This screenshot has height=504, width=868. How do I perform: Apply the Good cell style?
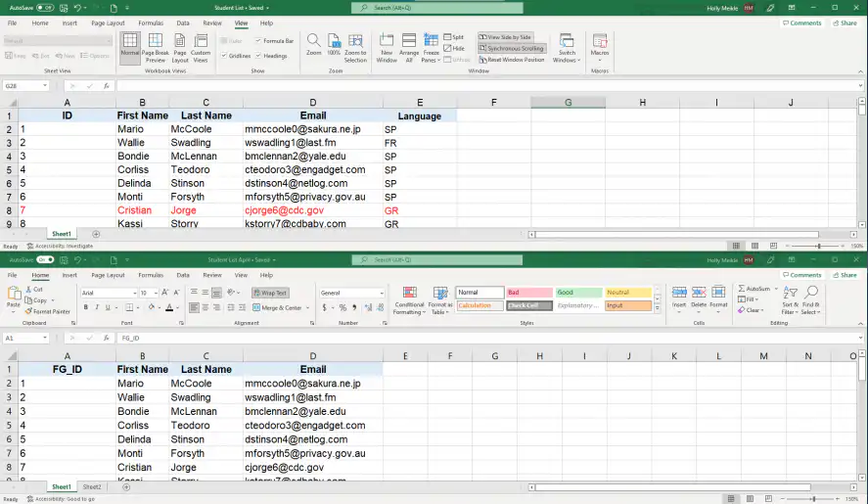(x=578, y=293)
